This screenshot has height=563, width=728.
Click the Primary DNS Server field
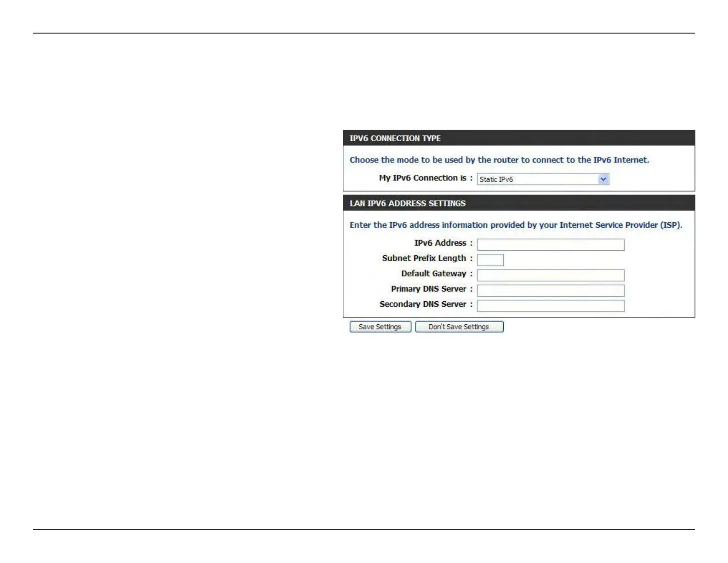[x=551, y=290]
